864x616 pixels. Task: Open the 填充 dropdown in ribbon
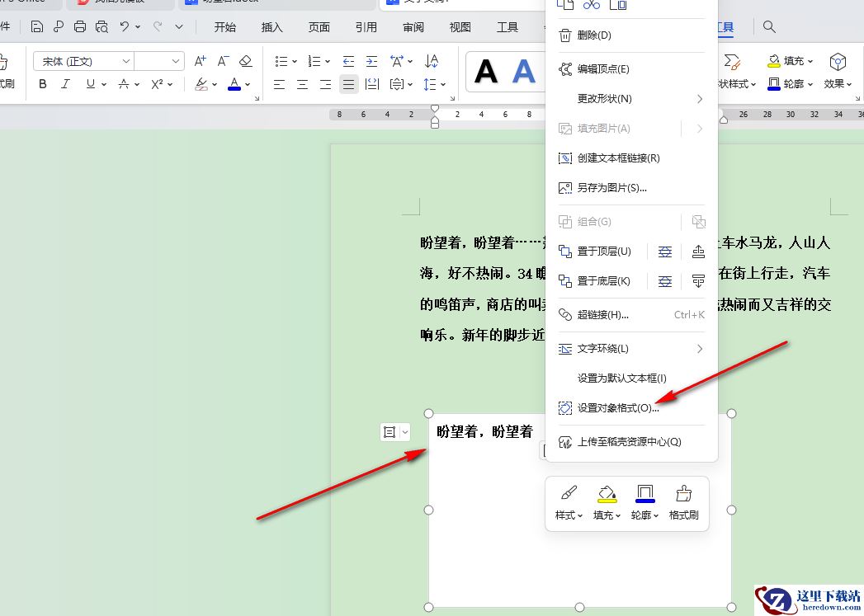tap(790, 60)
